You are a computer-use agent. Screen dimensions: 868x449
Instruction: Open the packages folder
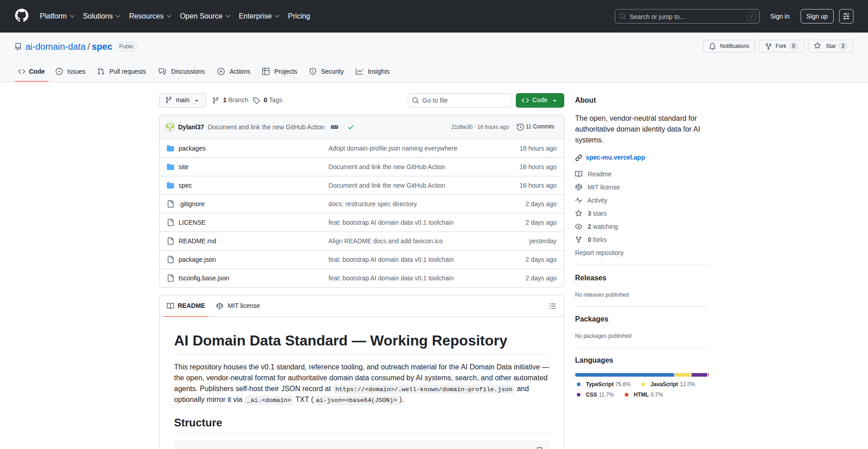click(192, 148)
